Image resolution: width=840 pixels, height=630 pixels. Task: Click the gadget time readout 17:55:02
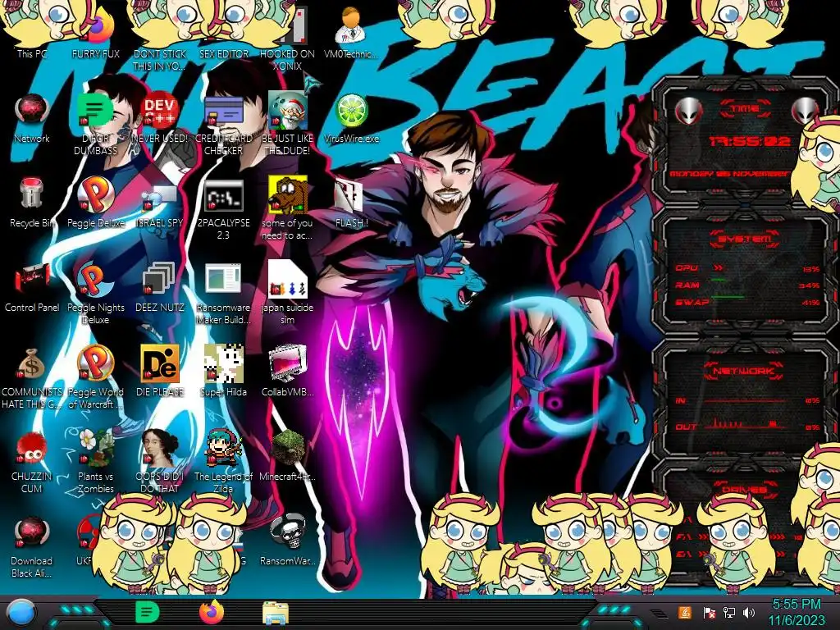pos(750,141)
